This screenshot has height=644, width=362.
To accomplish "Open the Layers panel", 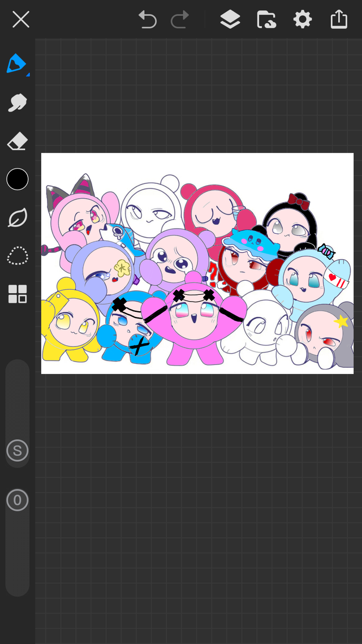I will tap(230, 20).
